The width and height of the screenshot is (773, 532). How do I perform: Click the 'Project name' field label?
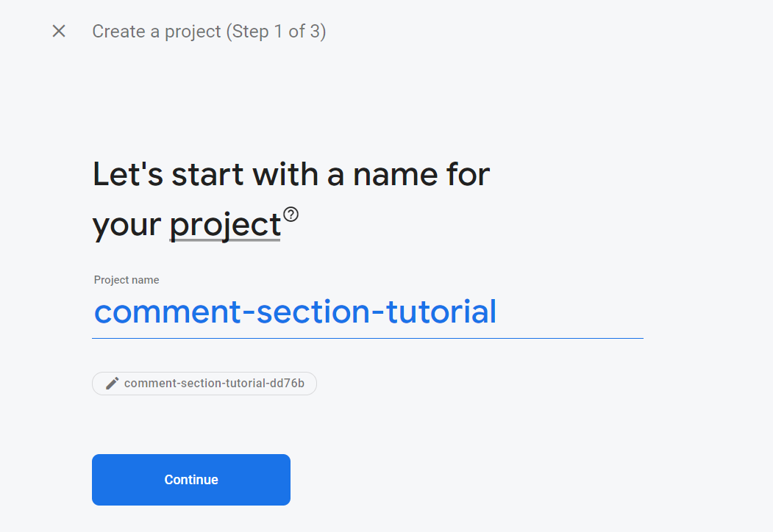tap(126, 280)
